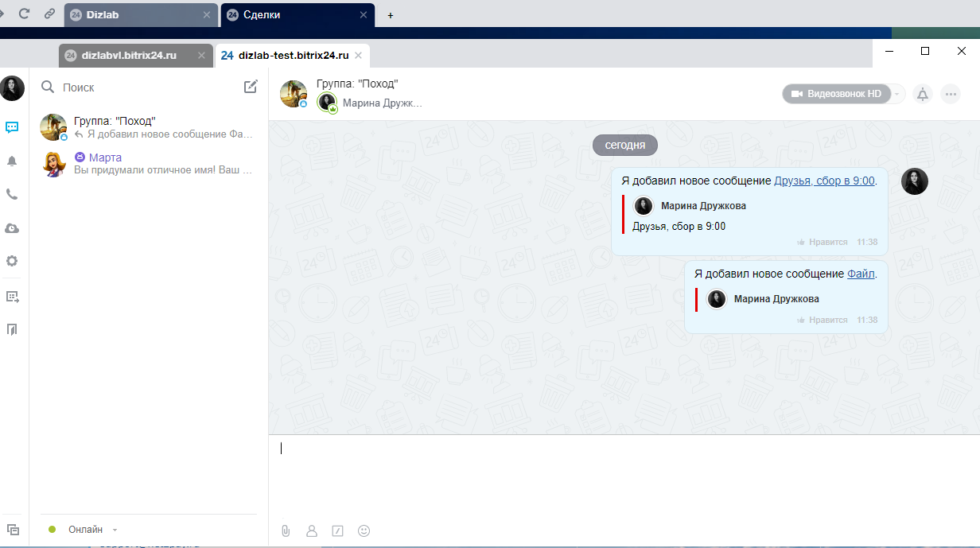Open the cloud drive sidebar icon
Image resolution: width=980 pixels, height=548 pixels.
click(12, 228)
